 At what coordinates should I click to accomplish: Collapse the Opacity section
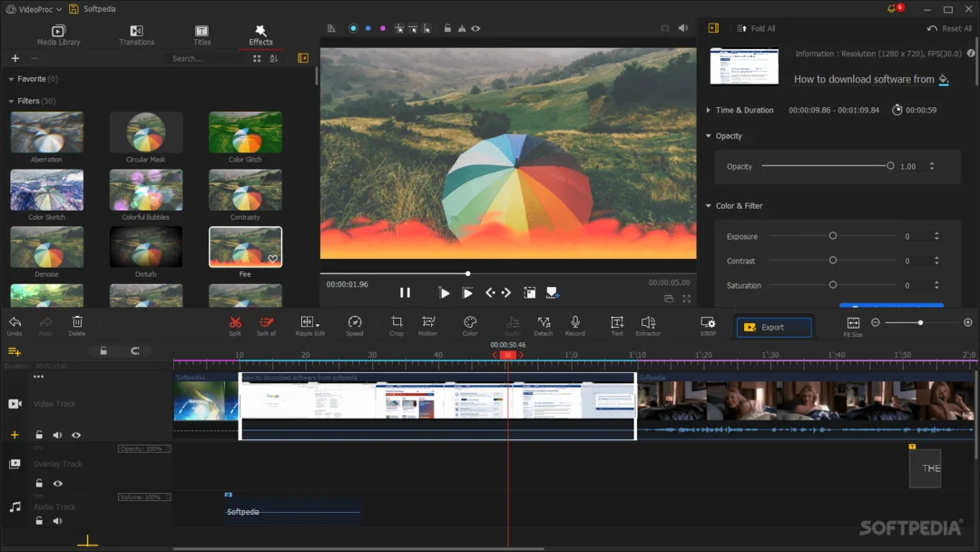tap(708, 135)
